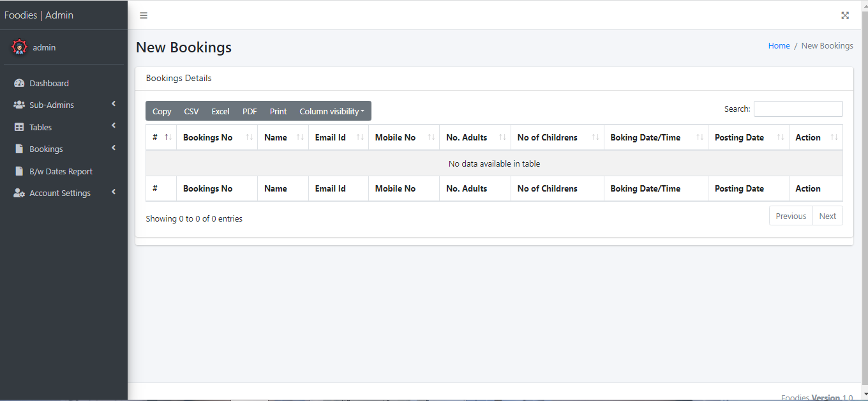
Task: Go to the Home breadcrumb link
Action: pos(779,46)
